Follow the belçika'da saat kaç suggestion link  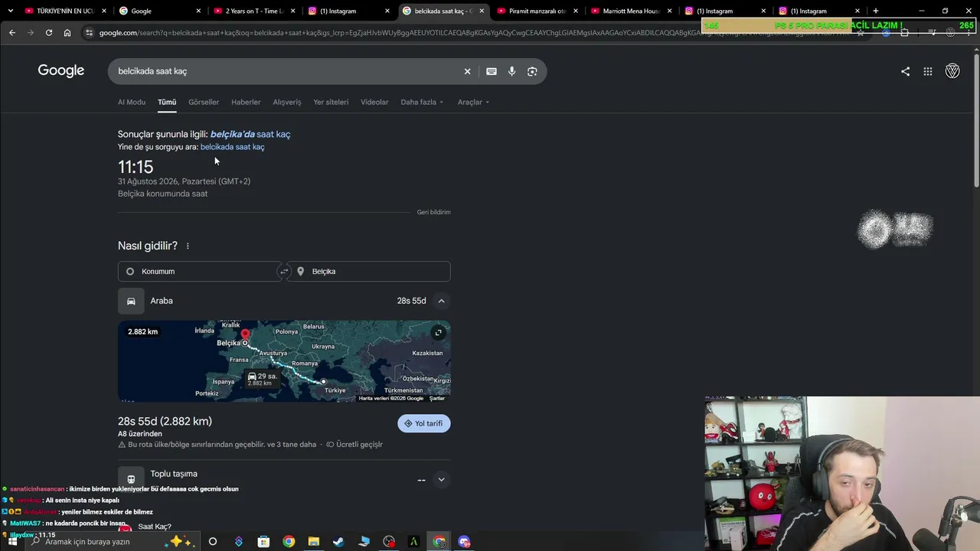click(x=250, y=134)
